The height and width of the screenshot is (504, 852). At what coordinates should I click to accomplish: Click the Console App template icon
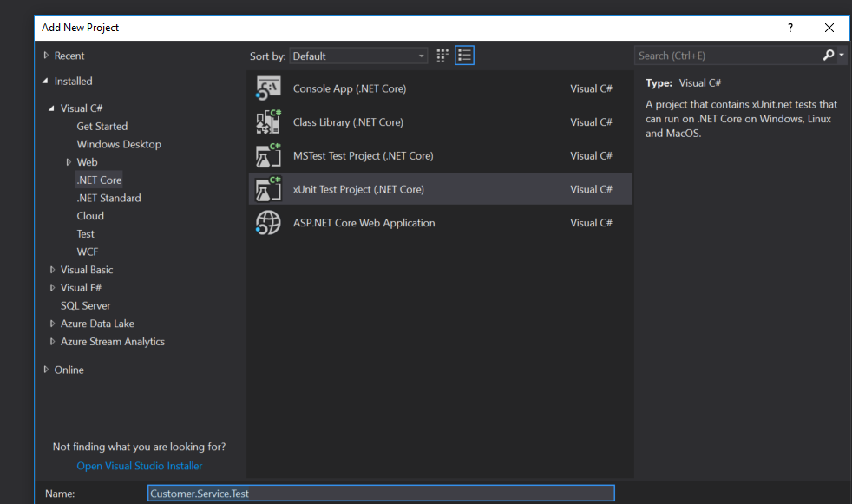(x=268, y=88)
